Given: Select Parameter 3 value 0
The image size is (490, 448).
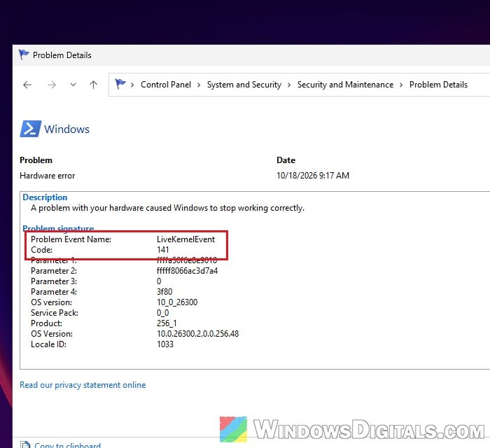Looking at the screenshot, I should (x=159, y=281).
